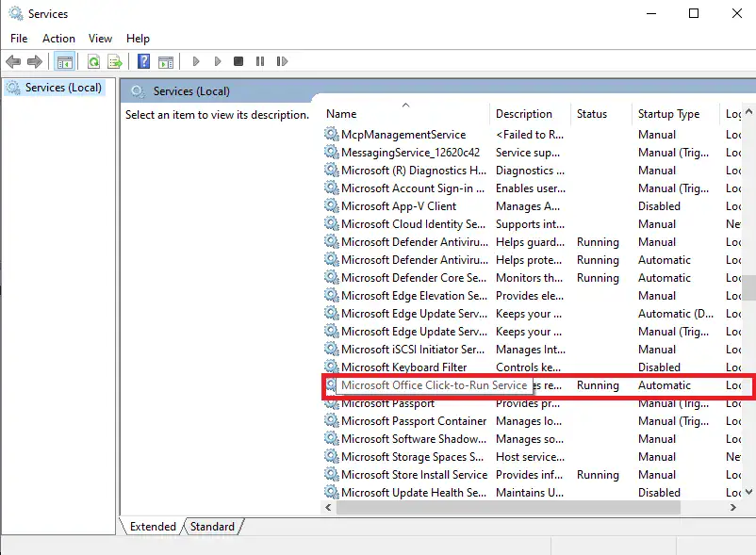Click the Export List toolbar icon
The width and height of the screenshot is (756, 555).
[115, 62]
